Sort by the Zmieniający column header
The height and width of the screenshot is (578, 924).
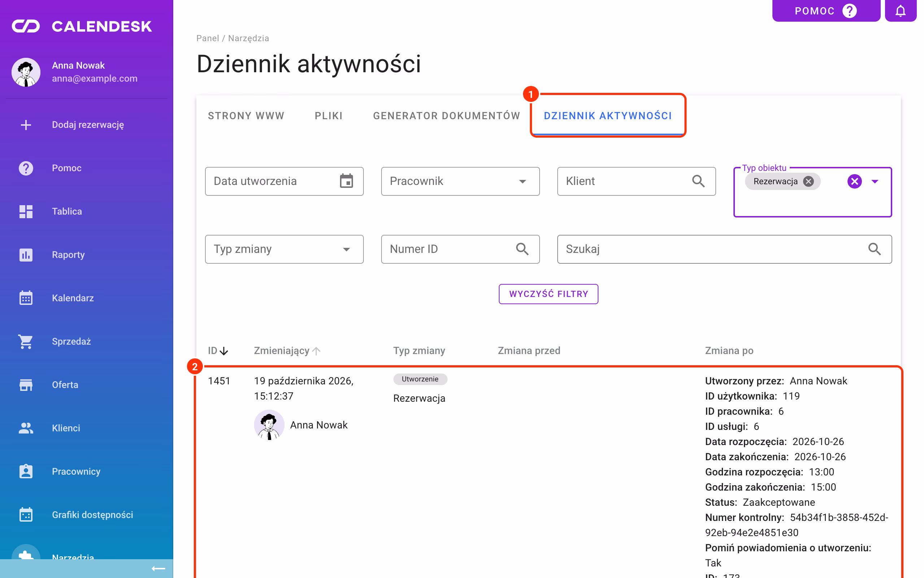tap(287, 350)
